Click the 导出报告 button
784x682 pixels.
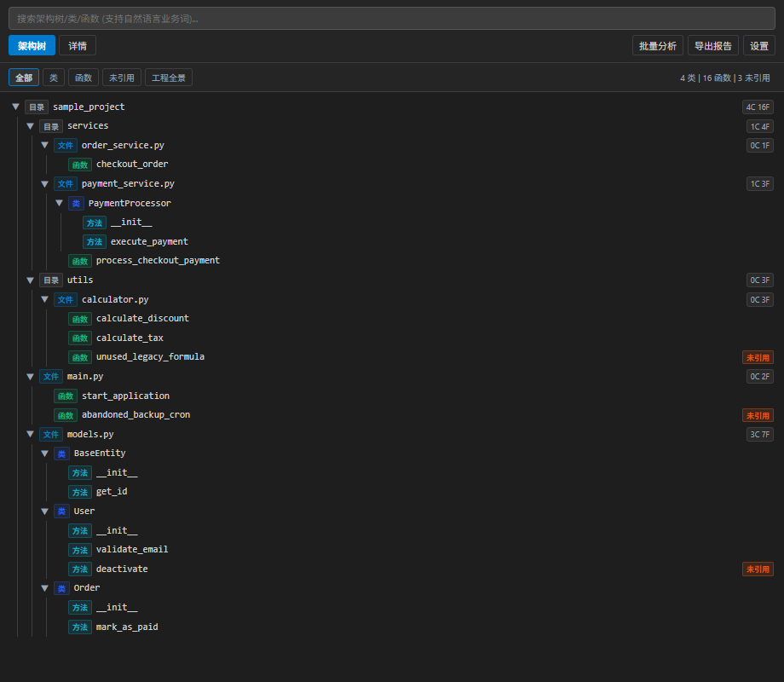pos(713,45)
